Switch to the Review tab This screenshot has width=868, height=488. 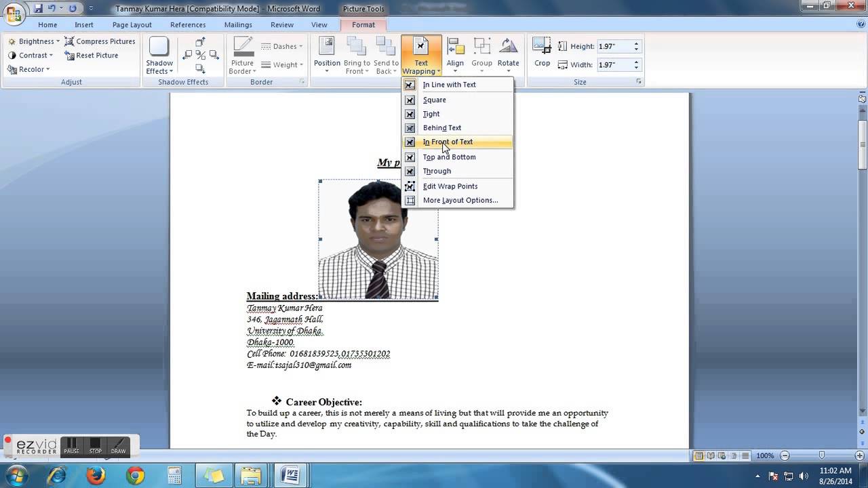pos(282,24)
